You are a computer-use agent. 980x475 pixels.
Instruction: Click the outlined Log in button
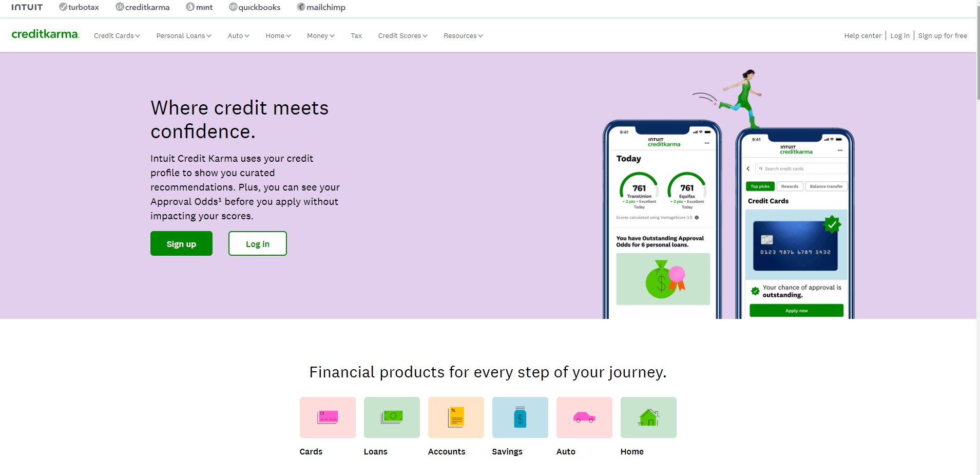click(x=257, y=243)
